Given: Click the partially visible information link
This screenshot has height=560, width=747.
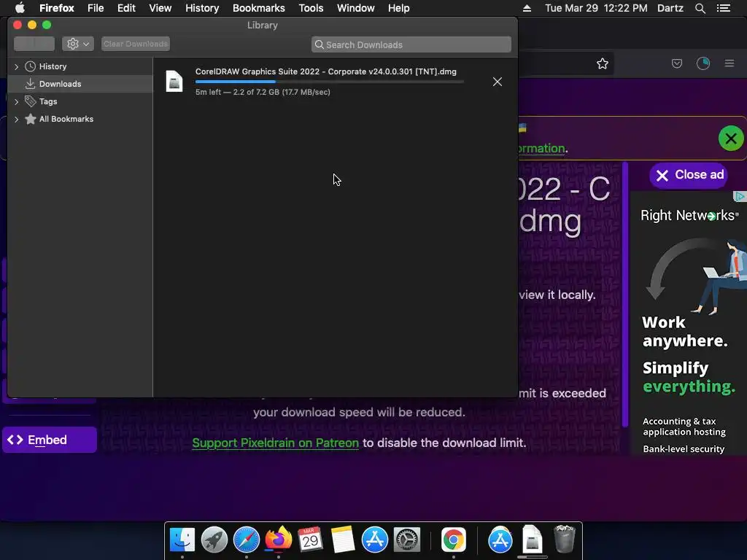Looking at the screenshot, I should tap(542, 149).
